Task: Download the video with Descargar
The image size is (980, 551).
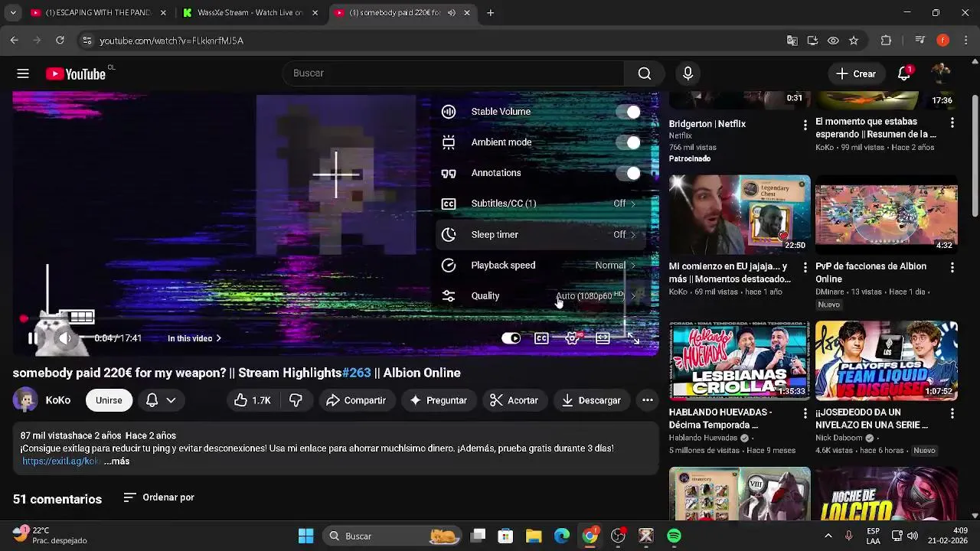Action: click(591, 400)
